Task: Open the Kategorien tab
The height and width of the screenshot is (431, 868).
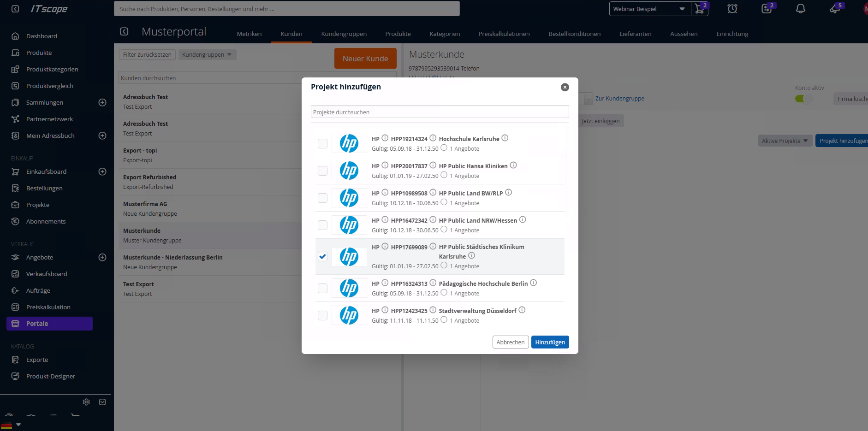Action: coord(445,34)
